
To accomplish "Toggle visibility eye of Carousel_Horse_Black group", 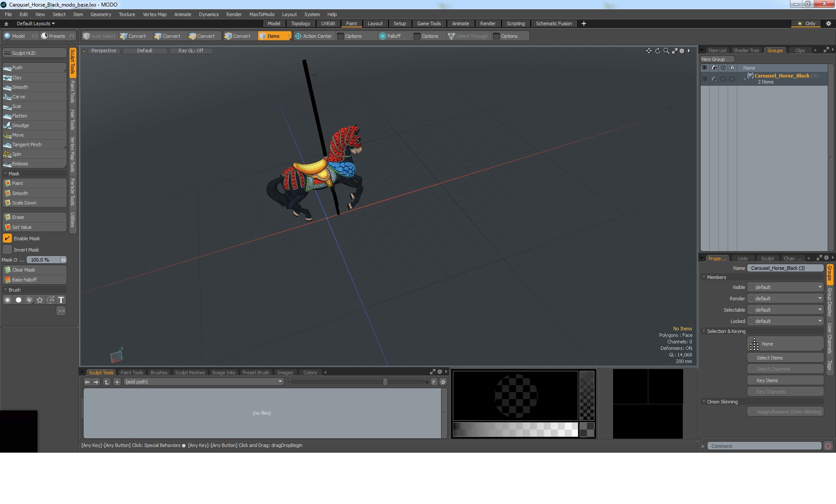I will (x=704, y=79).
